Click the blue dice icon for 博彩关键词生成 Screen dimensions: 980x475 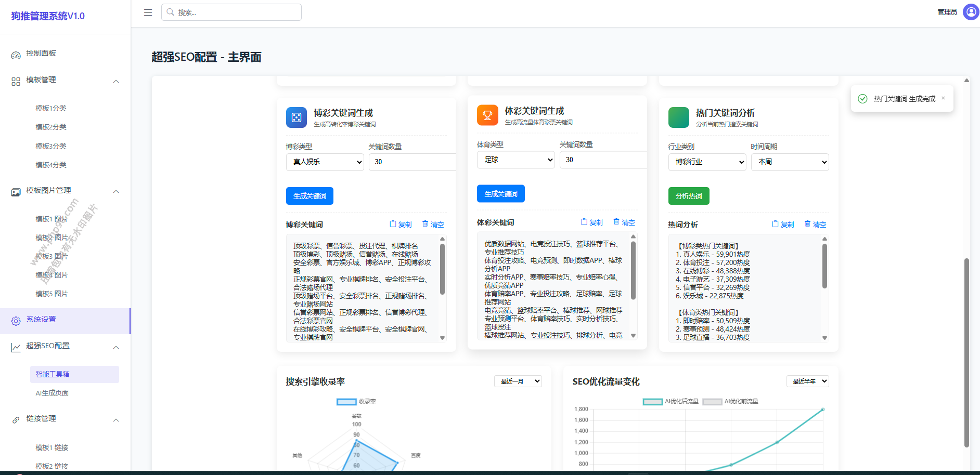296,117
